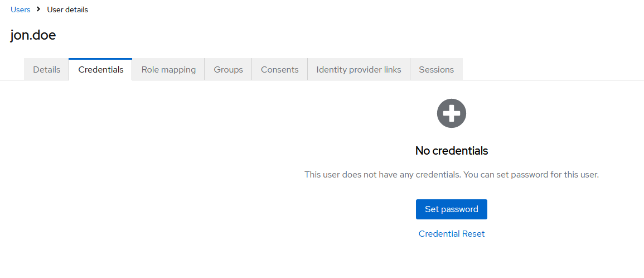Open the Role mapping tab
This screenshot has height=278, width=644.
pyautogui.click(x=168, y=70)
